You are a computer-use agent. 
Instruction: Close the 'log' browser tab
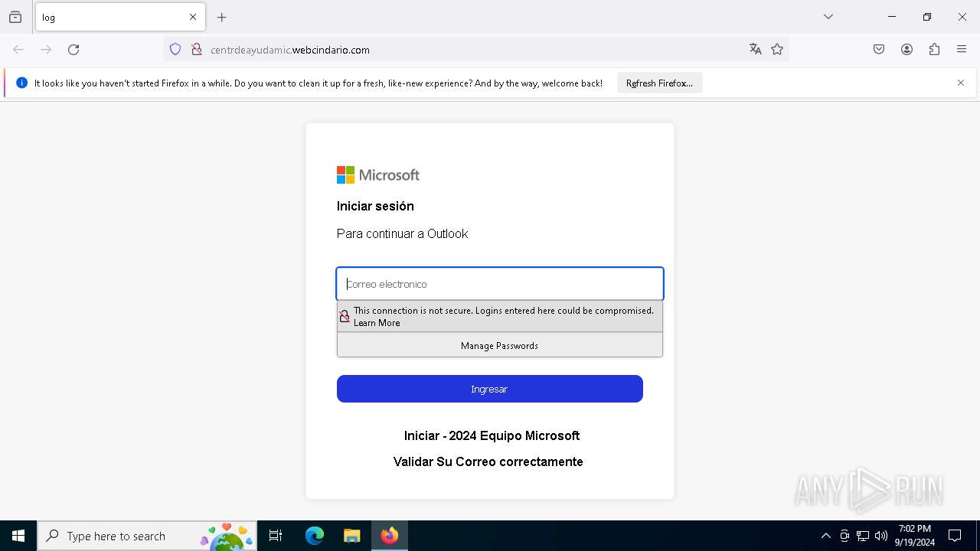(x=193, y=17)
